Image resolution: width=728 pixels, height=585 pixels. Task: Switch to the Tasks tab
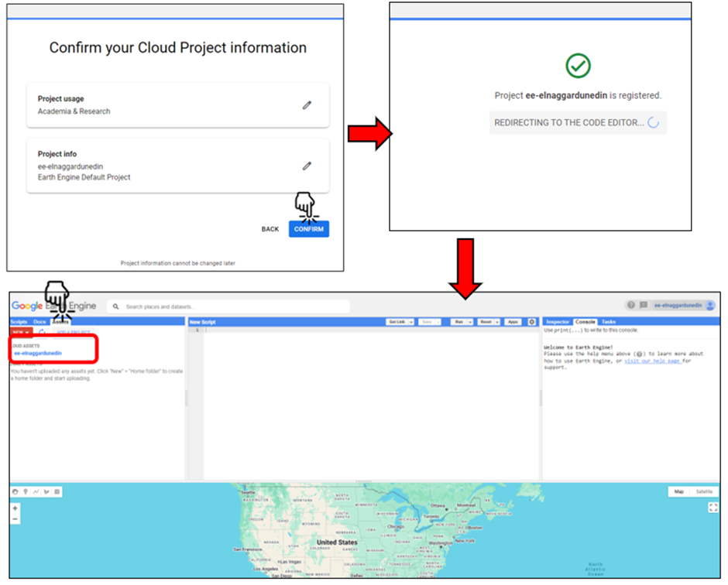[608, 321]
